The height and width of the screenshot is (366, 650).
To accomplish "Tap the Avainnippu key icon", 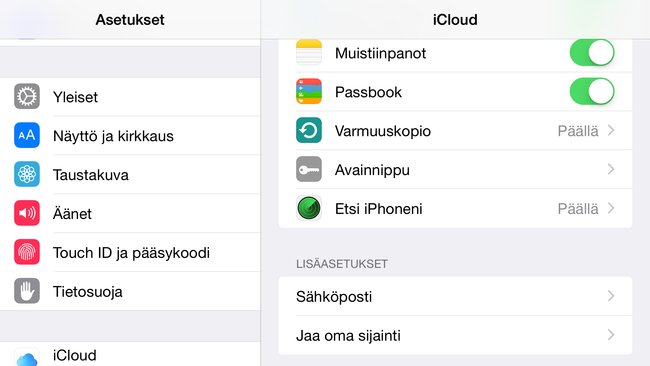I will pyautogui.click(x=309, y=169).
